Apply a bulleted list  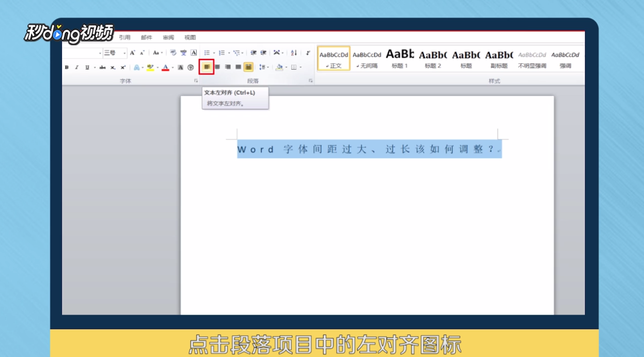[207, 53]
